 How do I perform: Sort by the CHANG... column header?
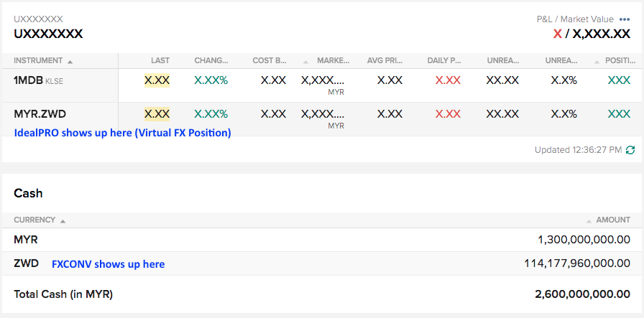pos(211,61)
